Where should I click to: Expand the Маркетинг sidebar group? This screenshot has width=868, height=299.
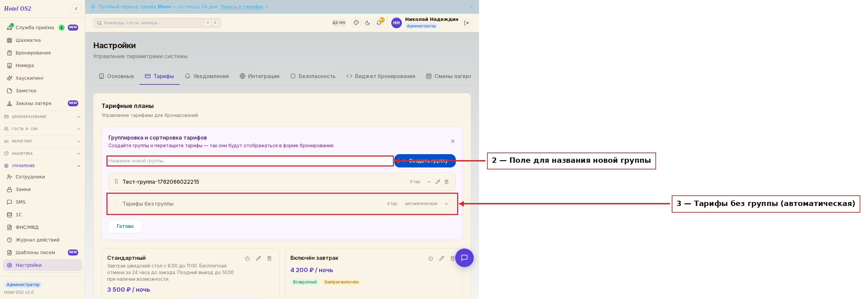(x=42, y=141)
